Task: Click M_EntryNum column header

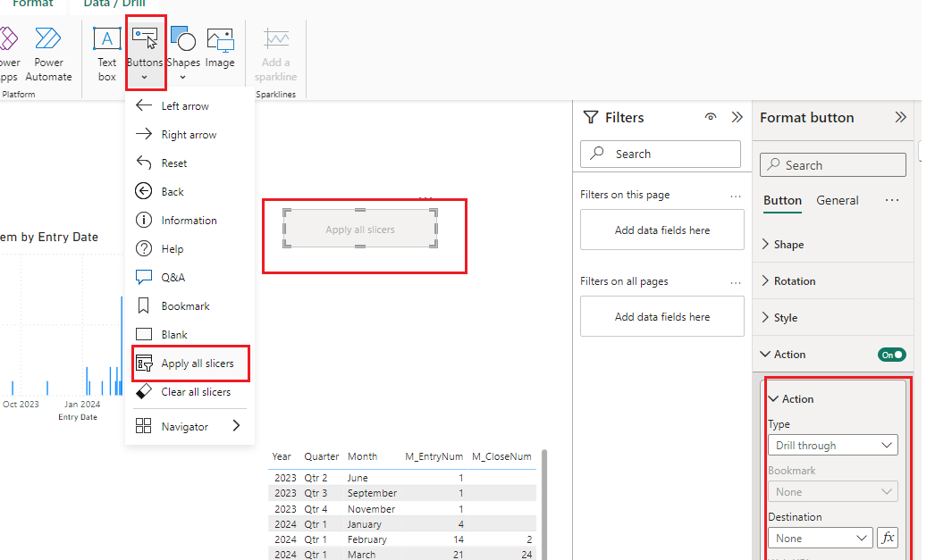Action: [x=434, y=456]
